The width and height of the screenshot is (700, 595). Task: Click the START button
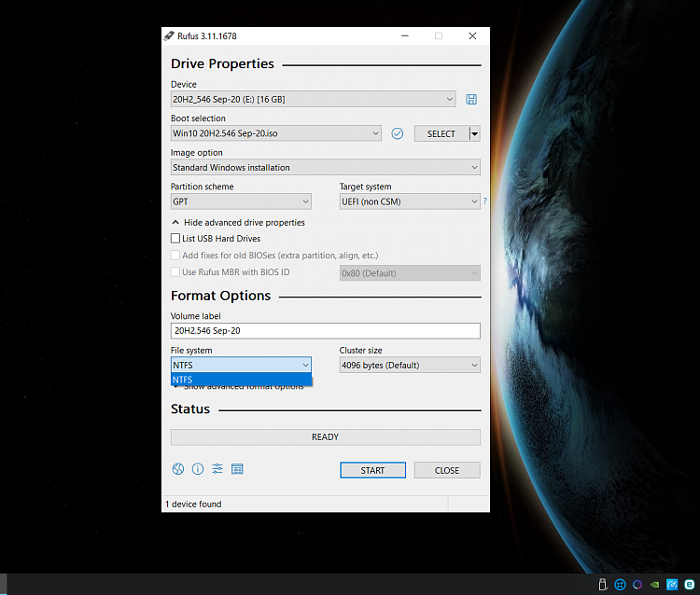[x=372, y=470]
